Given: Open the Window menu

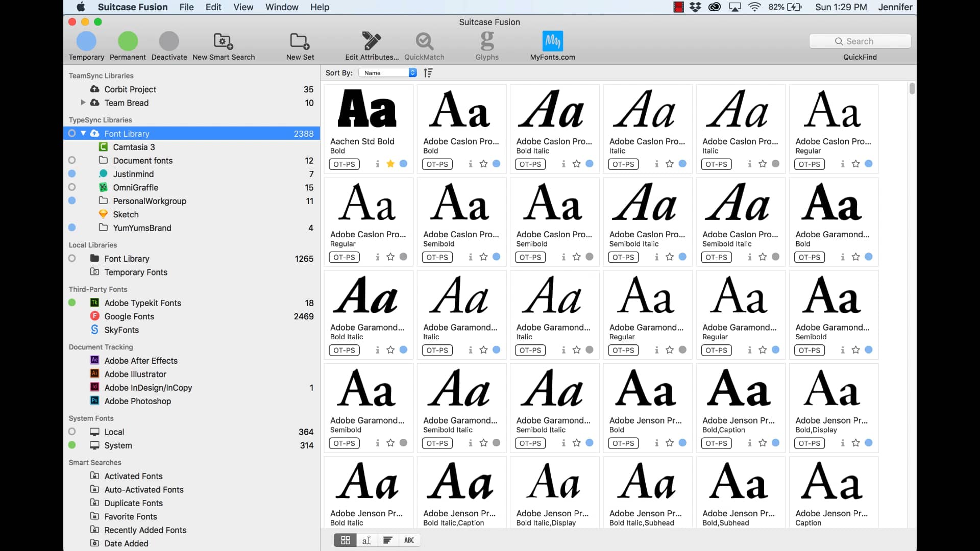Looking at the screenshot, I should click(281, 7).
